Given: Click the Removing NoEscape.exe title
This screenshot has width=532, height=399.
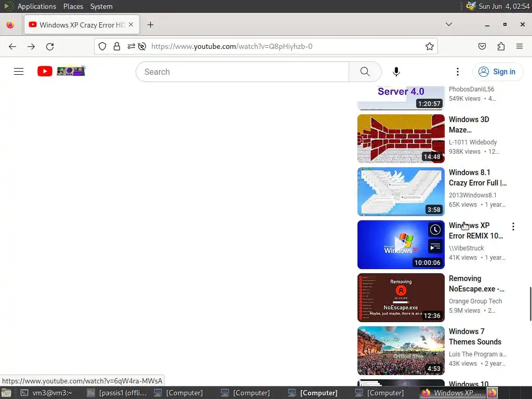Looking at the screenshot, I should (477, 283).
